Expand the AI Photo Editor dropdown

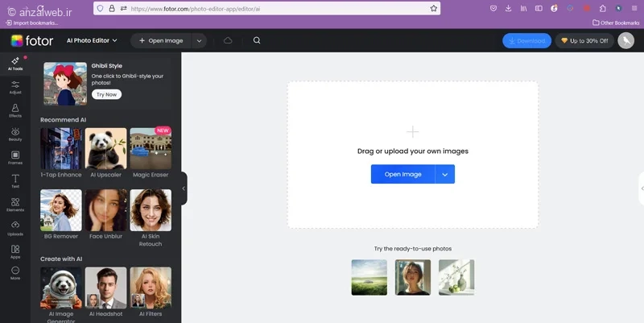[92, 40]
